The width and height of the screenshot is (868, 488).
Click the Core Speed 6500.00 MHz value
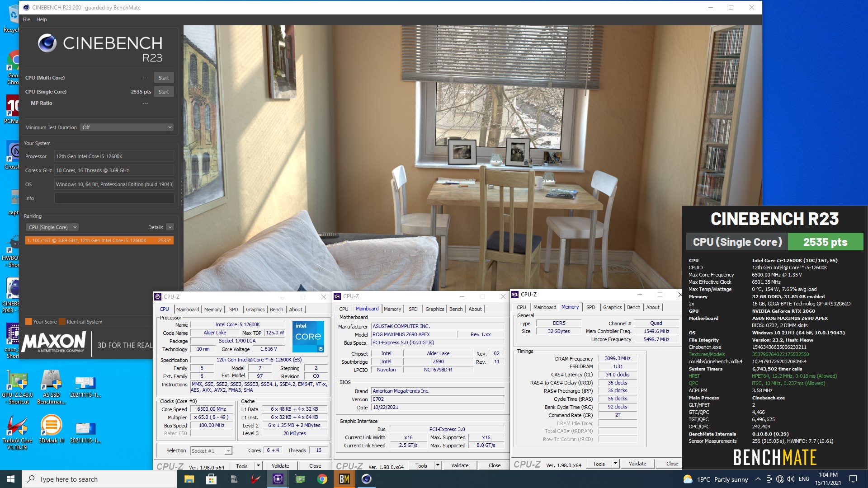[x=211, y=409]
